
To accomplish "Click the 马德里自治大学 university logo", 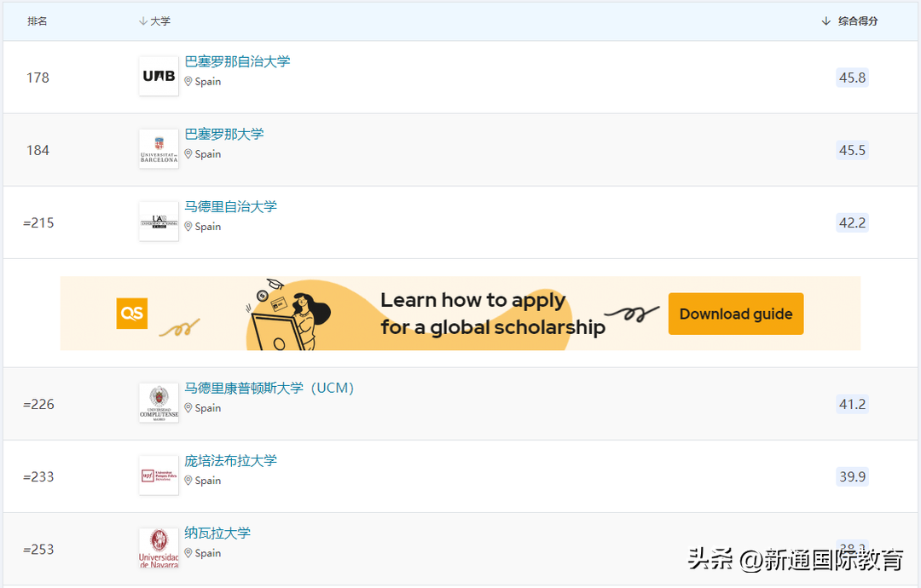I will tap(158, 221).
